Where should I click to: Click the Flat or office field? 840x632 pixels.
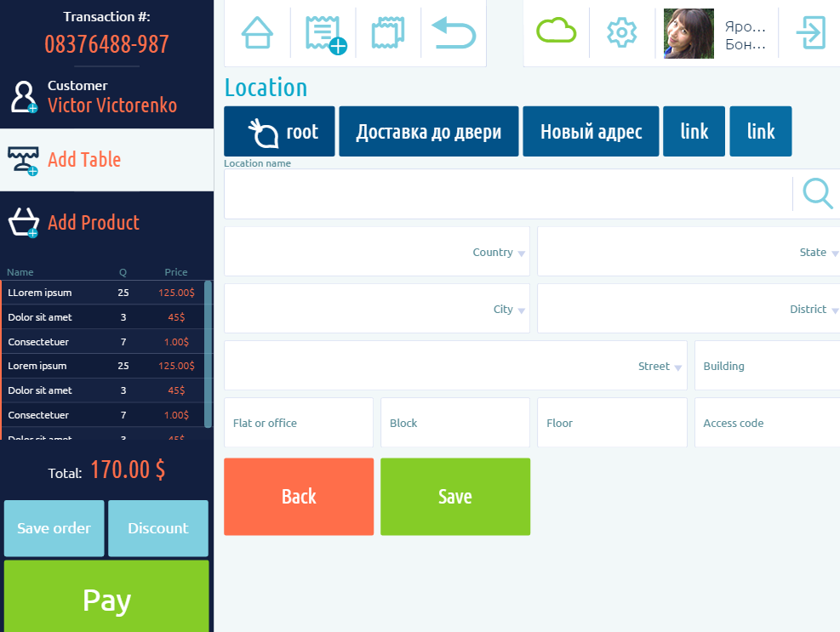298,423
